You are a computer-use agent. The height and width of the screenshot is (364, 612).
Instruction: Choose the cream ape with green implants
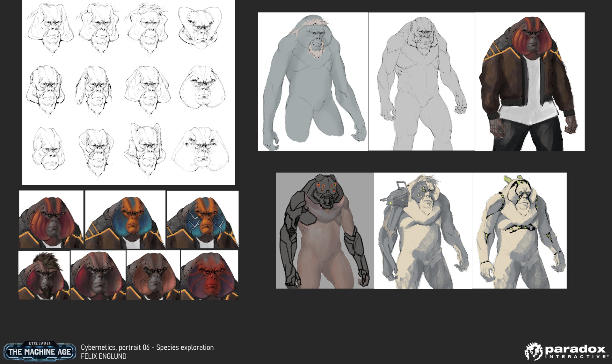point(519,230)
